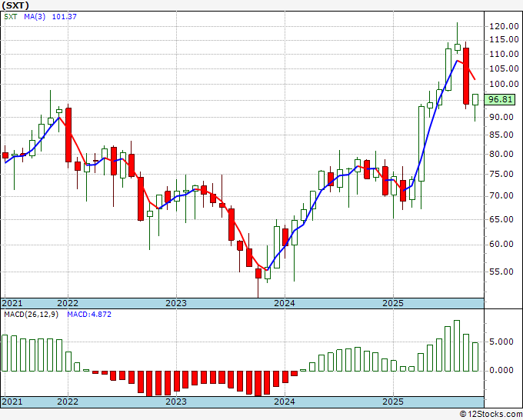Viewport: 523px width, 420px height.
Task: Click 2023 on the MACD timeline
Action: pos(176,402)
